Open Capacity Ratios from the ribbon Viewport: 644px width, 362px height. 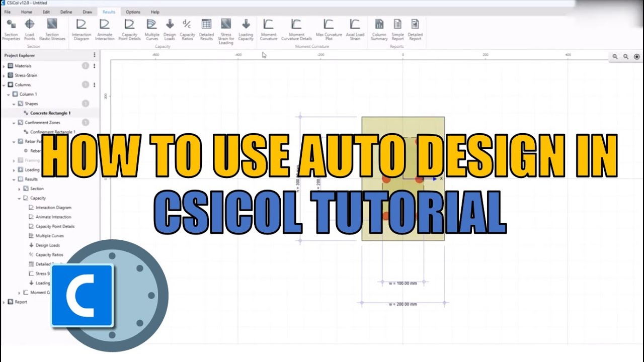click(x=187, y=30)
